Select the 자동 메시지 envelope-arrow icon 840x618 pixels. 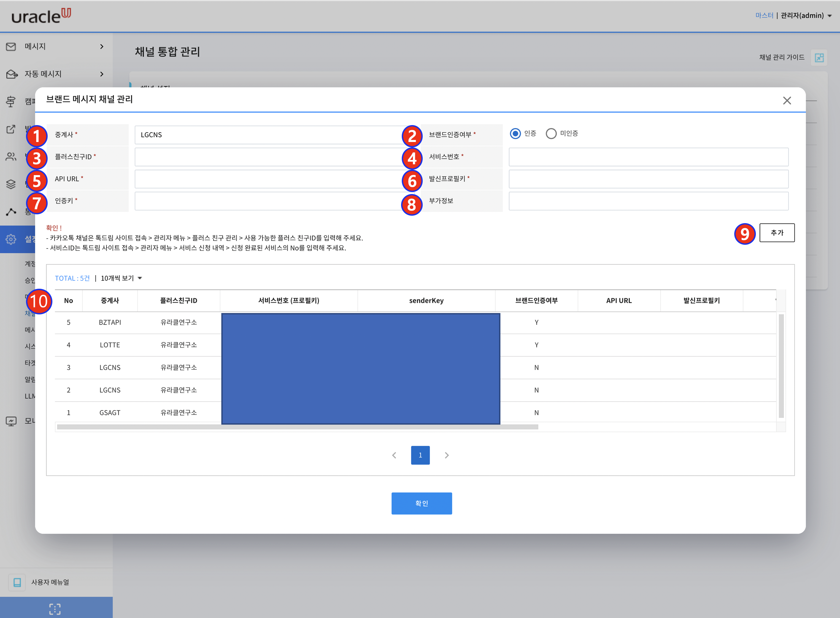tap(11, 74)
